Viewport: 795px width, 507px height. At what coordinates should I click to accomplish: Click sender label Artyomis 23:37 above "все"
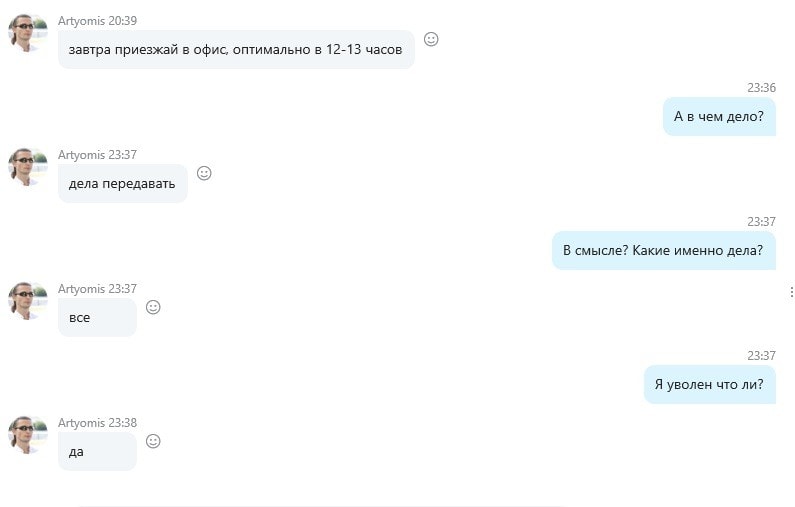[x=97, y=289]
